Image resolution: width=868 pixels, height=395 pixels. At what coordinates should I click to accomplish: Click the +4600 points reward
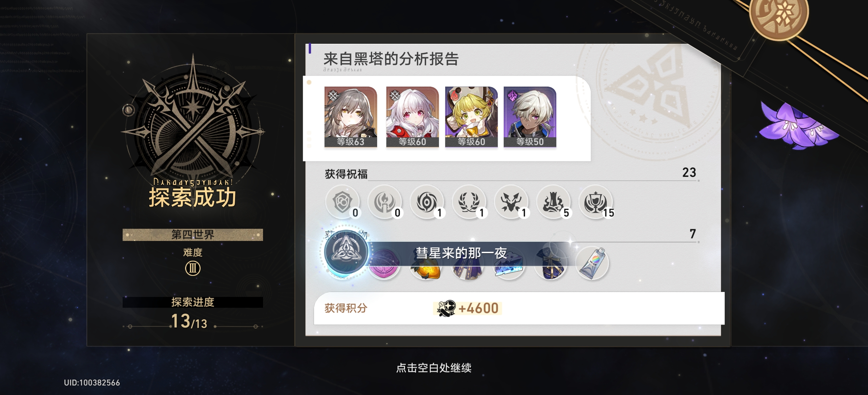pyautogui.click(x=467, y=308)
